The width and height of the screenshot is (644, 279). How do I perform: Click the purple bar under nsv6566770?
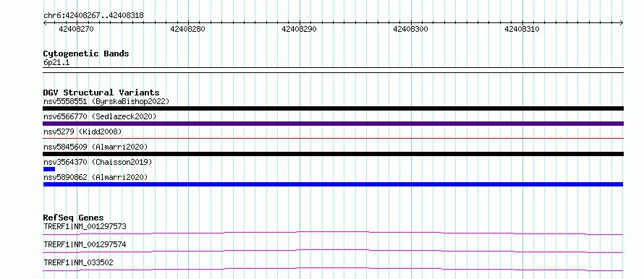click(333, 124)
